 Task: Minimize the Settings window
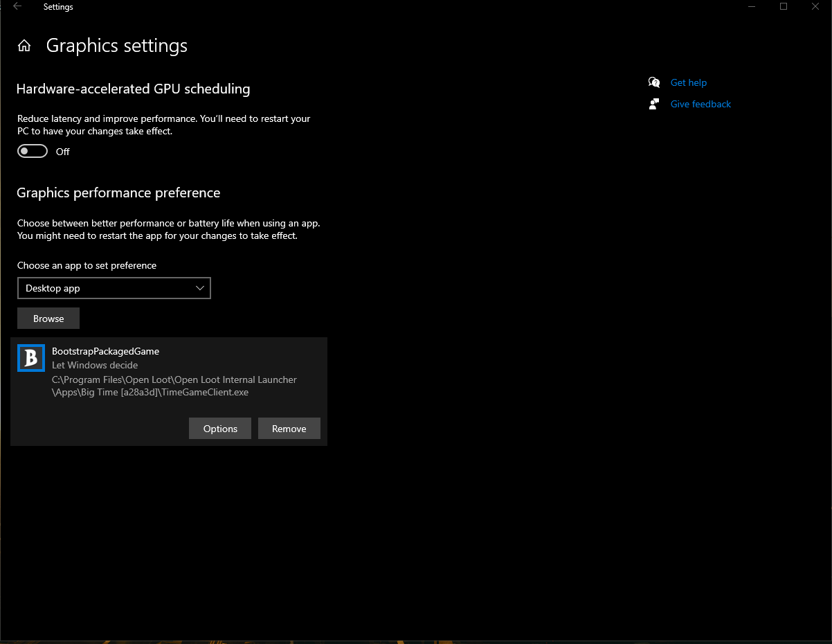click(752, 7)
